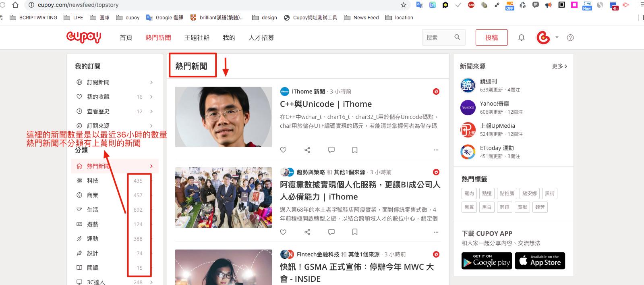Screen dimensions: 644x285
Task: Open News Feed bookmark folder
Action: click(361, 18)
